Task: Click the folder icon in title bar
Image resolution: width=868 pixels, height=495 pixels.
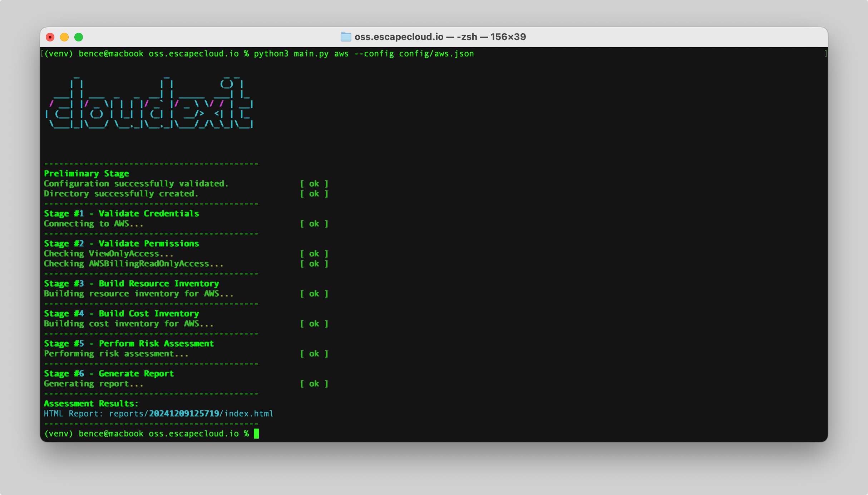Action: [x=345, y=37]
